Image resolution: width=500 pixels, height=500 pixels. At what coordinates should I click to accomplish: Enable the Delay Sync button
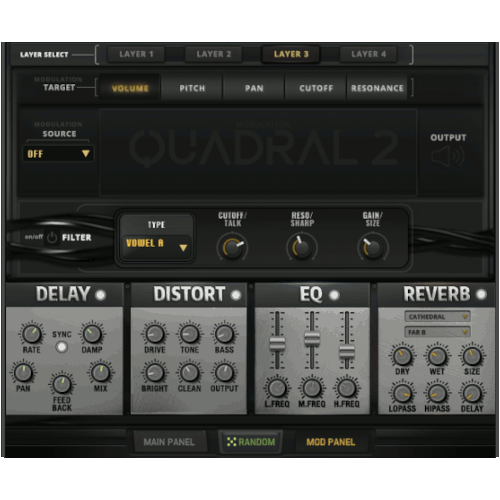pyautogui.click(x=62, y=347)
